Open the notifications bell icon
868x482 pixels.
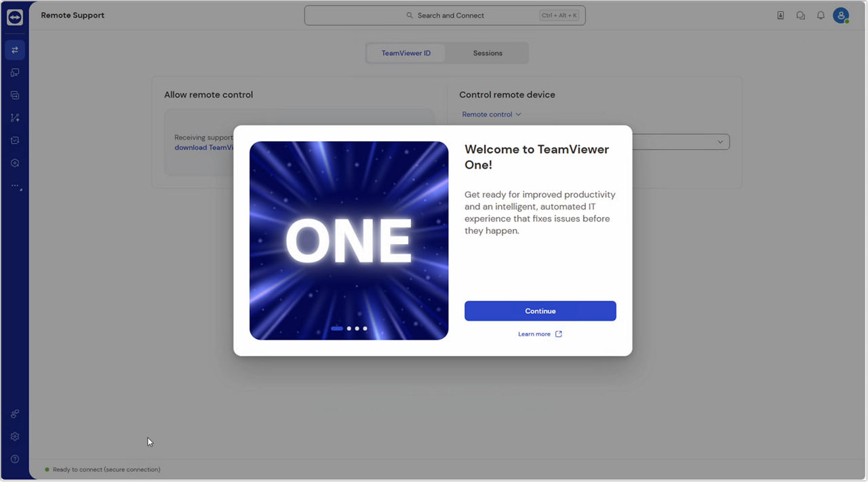[821, 16]
